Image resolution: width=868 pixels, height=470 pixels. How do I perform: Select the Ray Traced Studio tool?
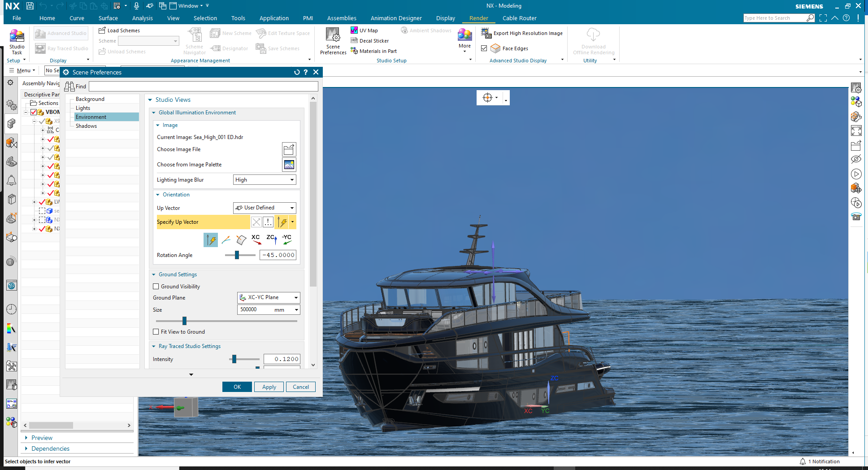click(61, 48)
